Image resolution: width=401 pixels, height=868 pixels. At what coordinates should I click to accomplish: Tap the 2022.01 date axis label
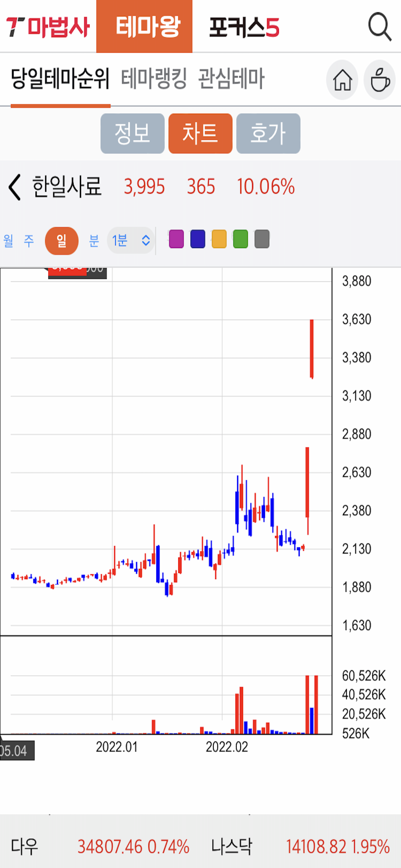click(x=117, y=747)
